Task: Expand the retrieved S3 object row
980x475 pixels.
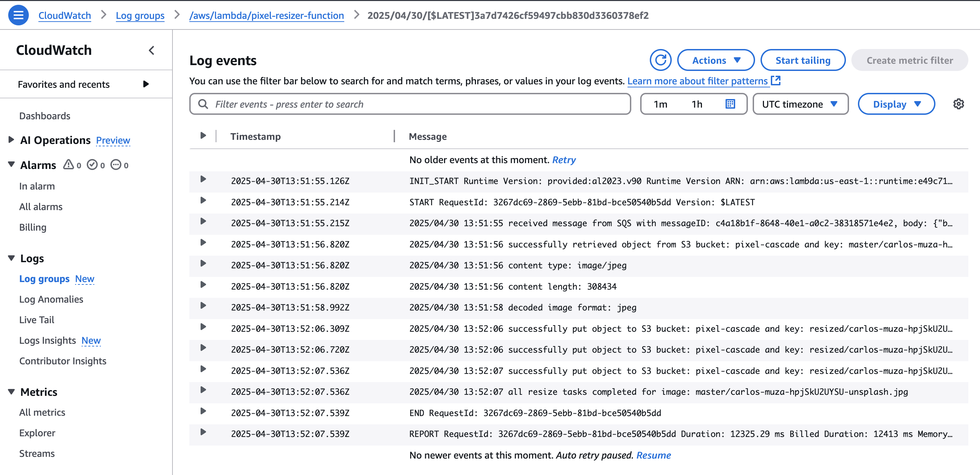Action: (x=203, y=243)
